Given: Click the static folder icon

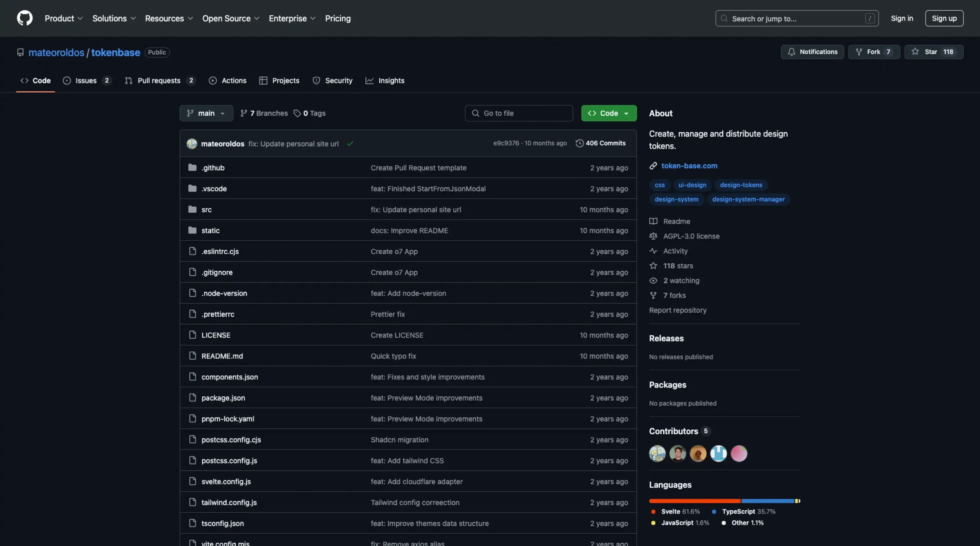Looking at the screenshot, I should tap(192, 230).
